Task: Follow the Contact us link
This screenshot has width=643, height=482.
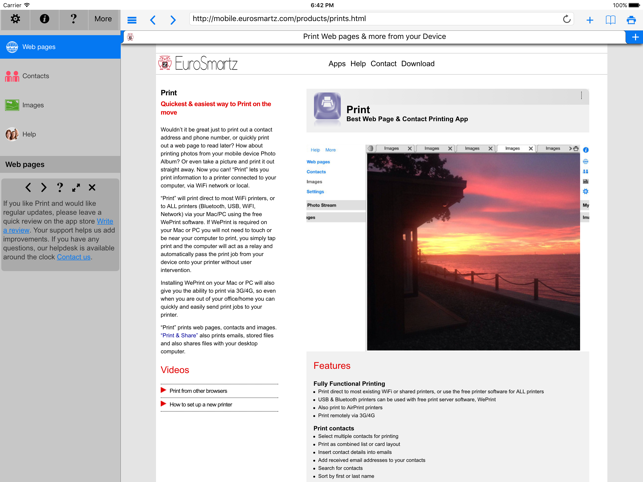Action: (73, 257)
